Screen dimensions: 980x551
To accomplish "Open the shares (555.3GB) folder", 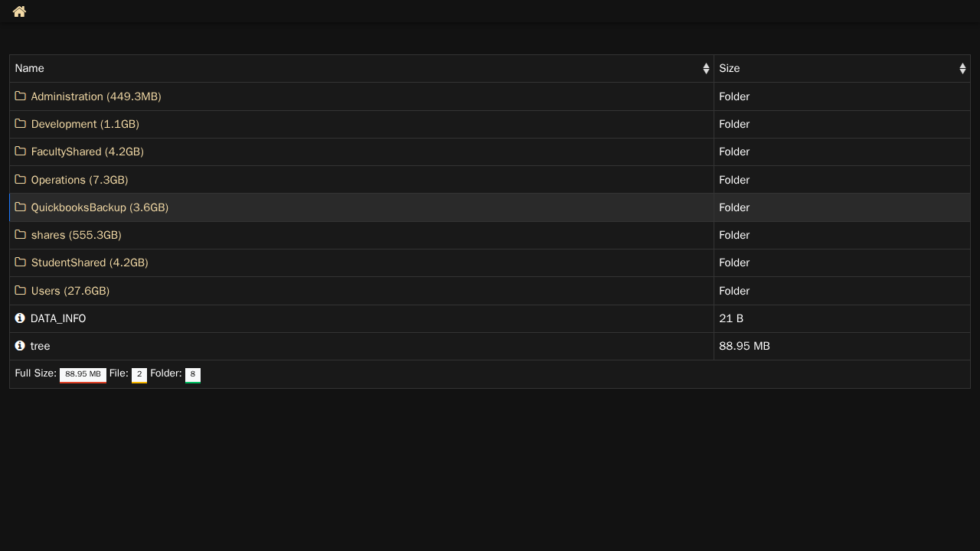I will click(x=77, y=235).
